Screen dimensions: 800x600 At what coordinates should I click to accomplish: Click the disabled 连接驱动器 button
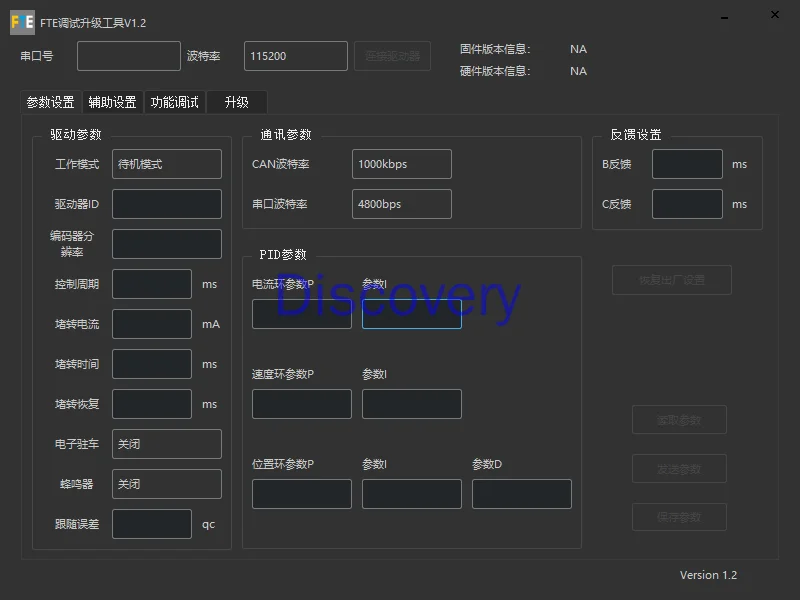(392, 56)
